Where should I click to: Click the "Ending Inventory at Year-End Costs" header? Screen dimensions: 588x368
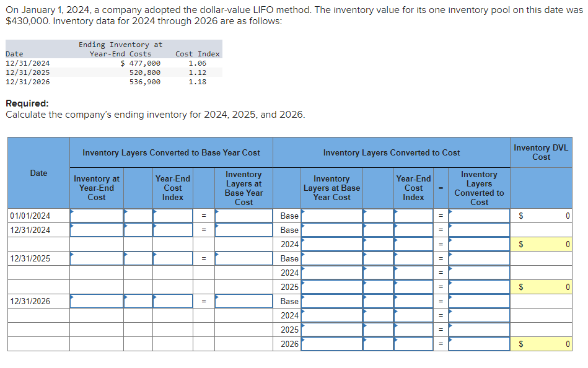click(x=120, y=49)
